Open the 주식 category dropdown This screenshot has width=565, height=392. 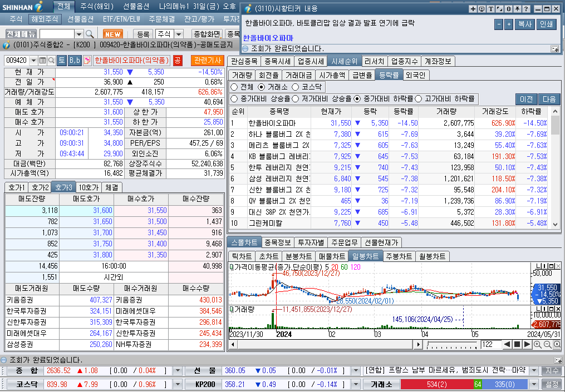tap(179, 34)
